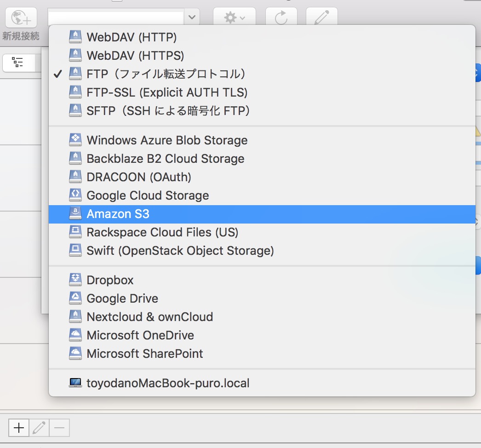Image resolution: width=481 pixels, height=448 pixels.
Task: Choose Backblaze B2 Cloud Storage
Action: (262, 159)
